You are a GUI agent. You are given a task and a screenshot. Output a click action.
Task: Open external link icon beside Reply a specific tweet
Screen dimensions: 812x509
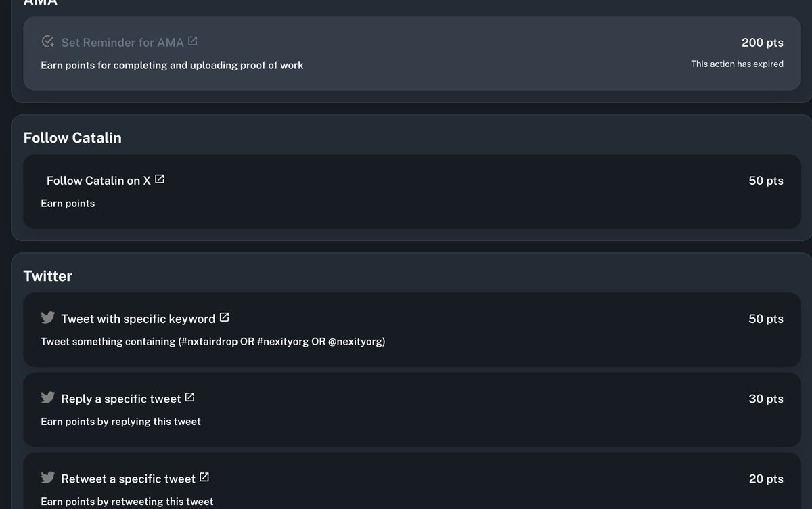[x=190, y=397]
